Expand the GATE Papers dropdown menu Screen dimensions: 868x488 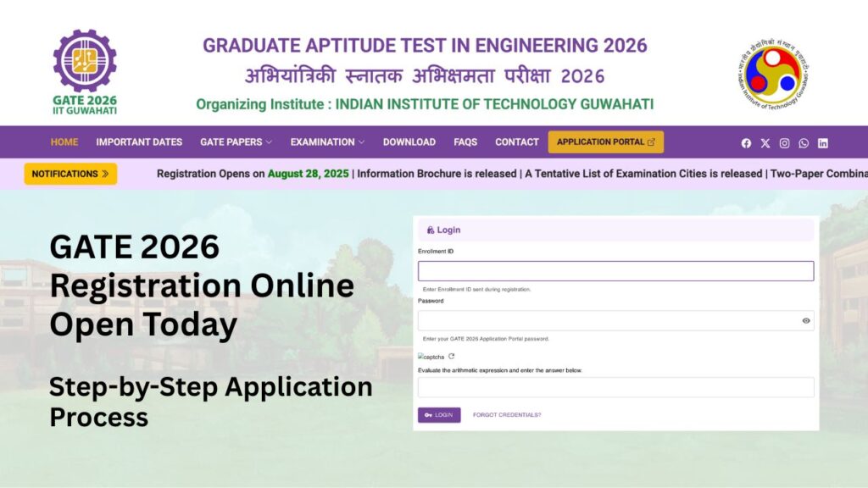(x=236, y=142)
